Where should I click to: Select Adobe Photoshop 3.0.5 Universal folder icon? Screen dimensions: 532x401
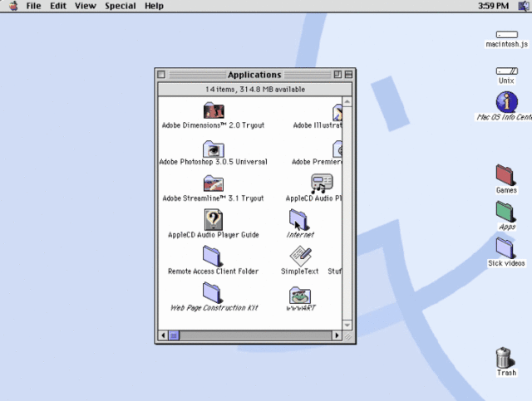click(x=214, y=149)
